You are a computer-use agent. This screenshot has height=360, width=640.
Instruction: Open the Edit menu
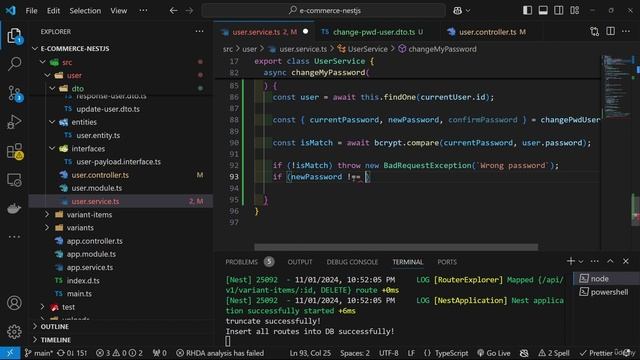(53, 11)
